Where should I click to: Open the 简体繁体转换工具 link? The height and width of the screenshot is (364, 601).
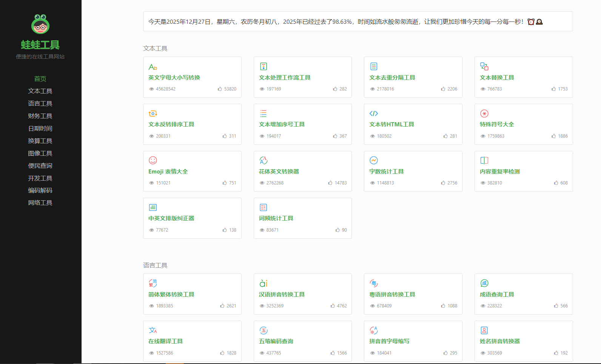171,294
